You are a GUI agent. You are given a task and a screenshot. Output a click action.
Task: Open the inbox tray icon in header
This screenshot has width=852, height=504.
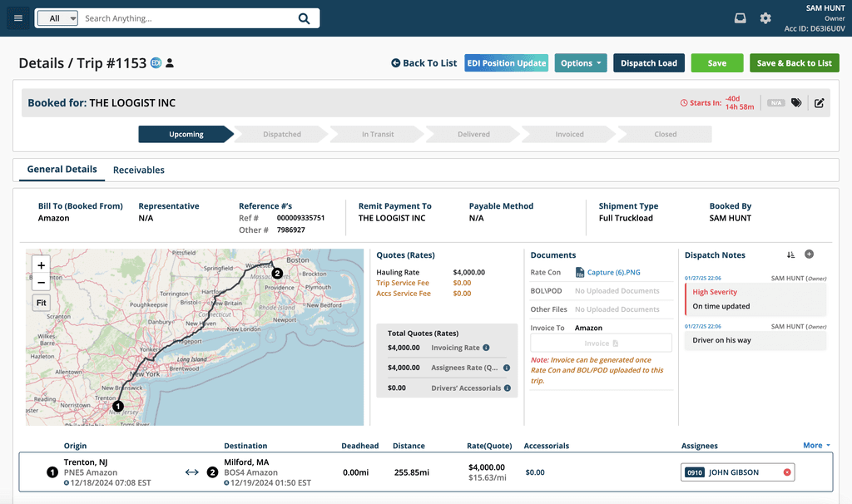pyautogui.click(x=740, y=17)
